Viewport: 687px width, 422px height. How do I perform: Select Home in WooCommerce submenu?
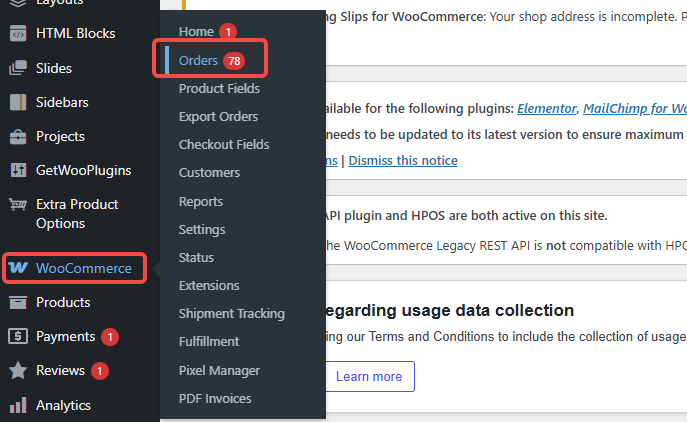coord(196,32)
